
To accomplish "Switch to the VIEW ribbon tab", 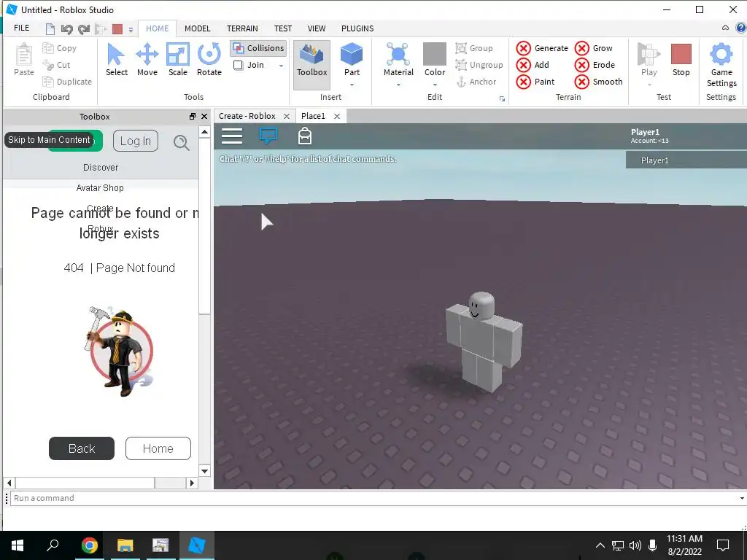I will [317, 28].
